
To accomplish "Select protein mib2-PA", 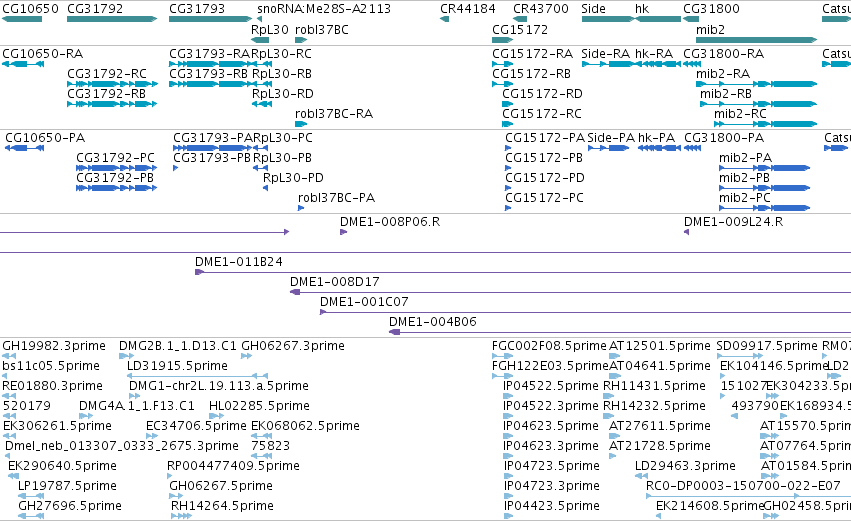I will [745, 158].
